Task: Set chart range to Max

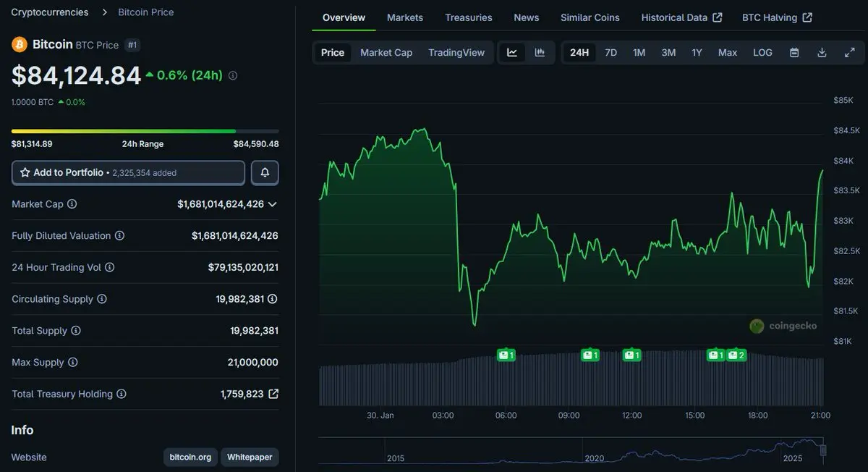Action: coord(728,52)
